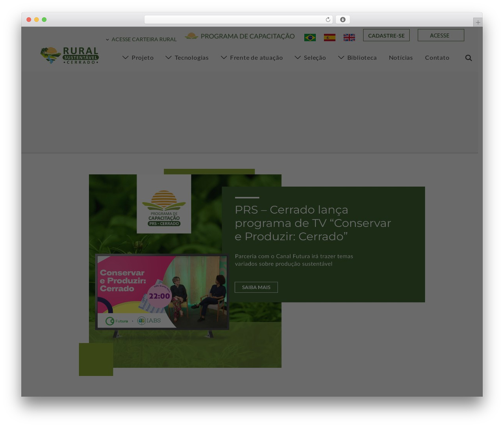Close the window with the red button
The width and height of the screenshot is (504, 427).
pos(29,20)
